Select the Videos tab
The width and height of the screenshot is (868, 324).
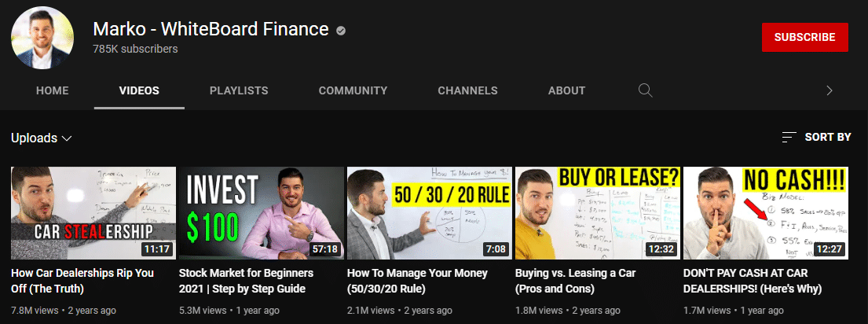139,90
